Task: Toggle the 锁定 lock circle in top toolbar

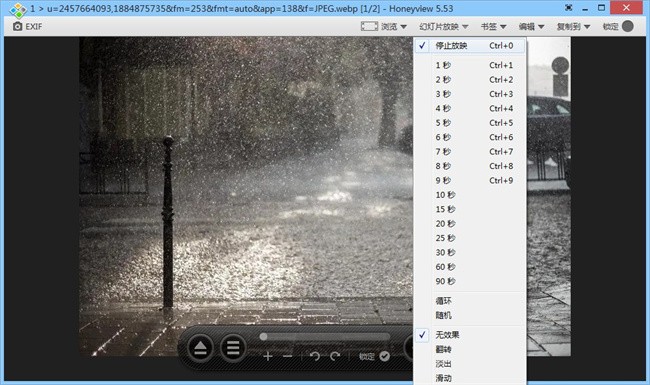Action: tap(628, 27)
